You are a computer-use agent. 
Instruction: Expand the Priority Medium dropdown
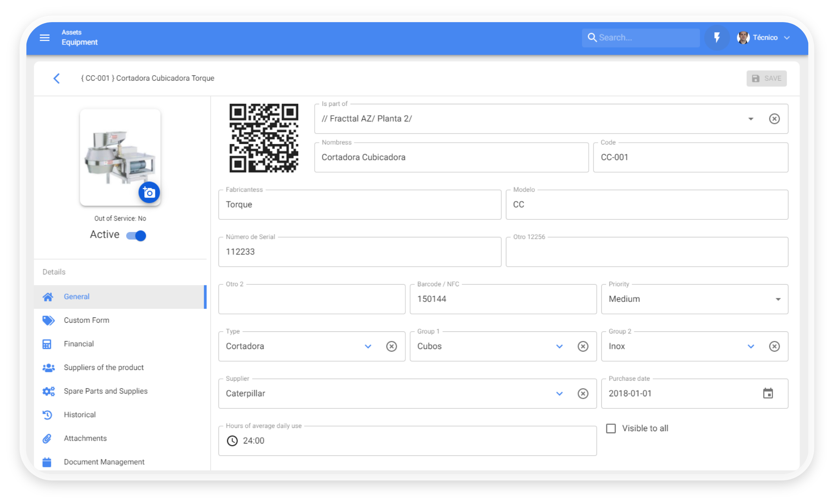click(778, 299)
